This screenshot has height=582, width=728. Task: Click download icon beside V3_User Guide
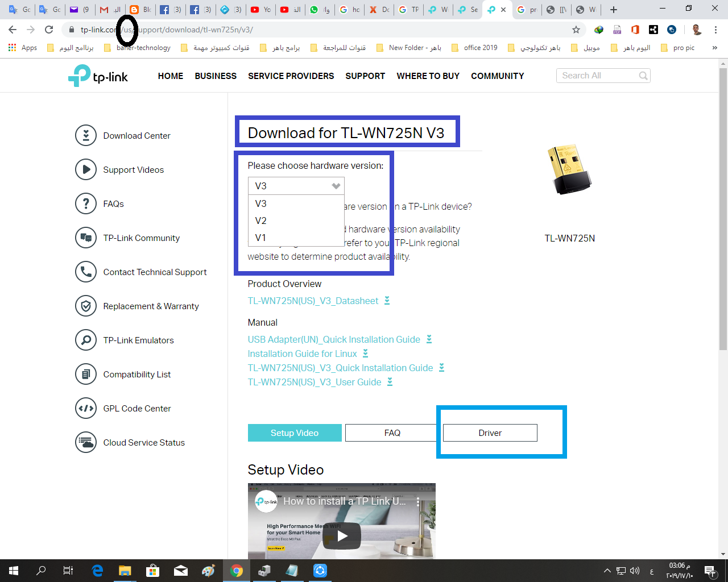click(390, 382)
